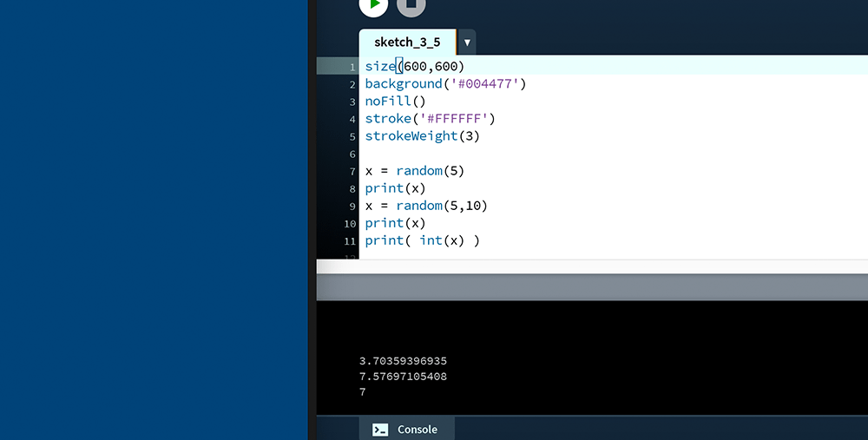Click the gray message bar above the console

[592, 287]
